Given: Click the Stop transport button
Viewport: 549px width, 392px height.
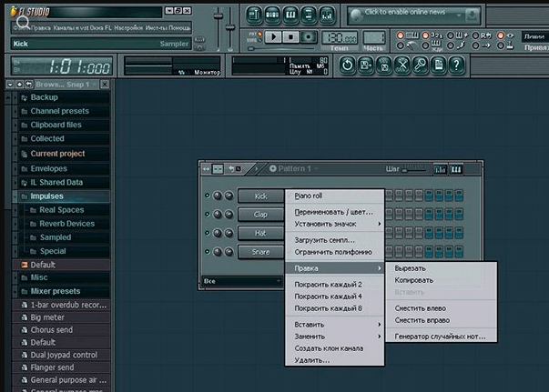Looking at the screenshot, I should tap(290, 36).
